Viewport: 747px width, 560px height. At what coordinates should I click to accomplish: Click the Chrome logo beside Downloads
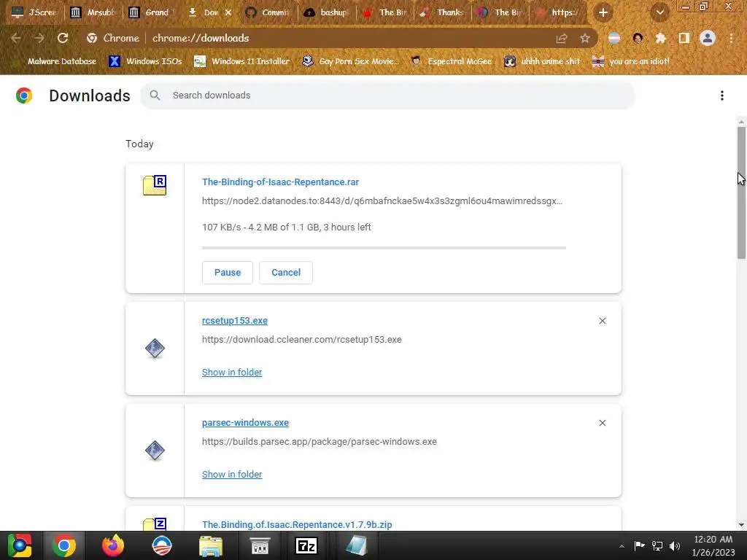pos(24,96)
